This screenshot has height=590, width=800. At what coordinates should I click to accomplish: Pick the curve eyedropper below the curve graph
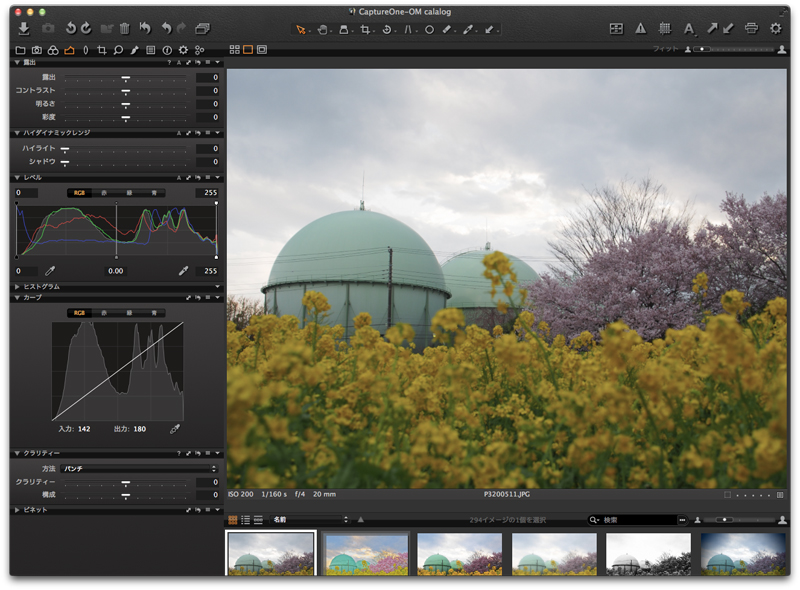click(175, 428)
